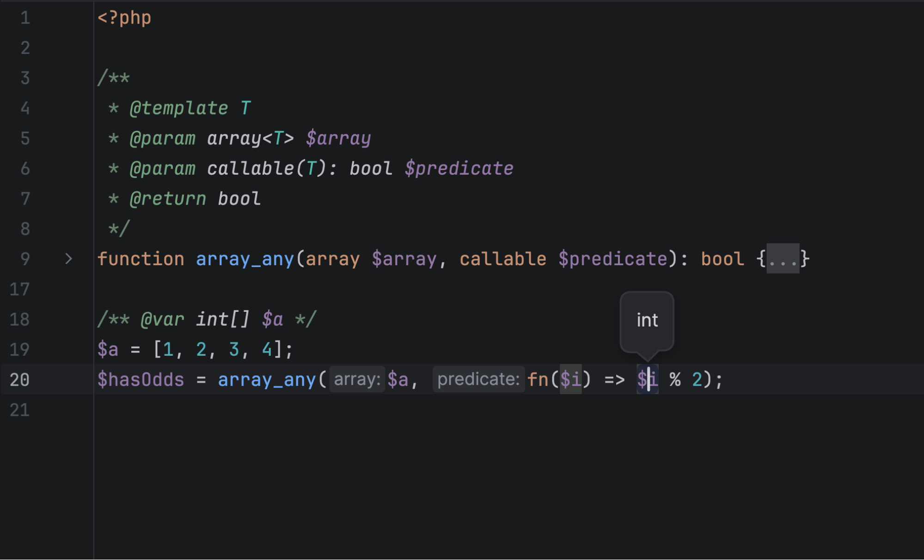Click the 'int' type hint tooltip
Viewport: 924px width, 560px height.
click(647, 320)
